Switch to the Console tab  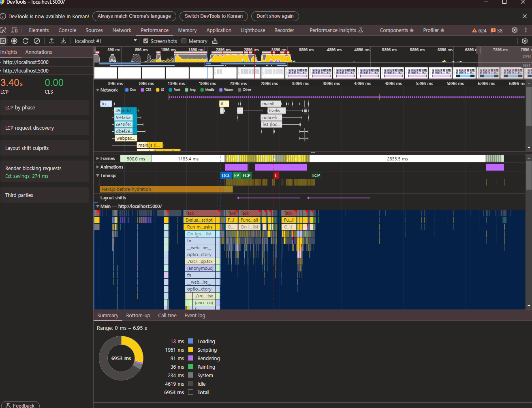[67, 30]
